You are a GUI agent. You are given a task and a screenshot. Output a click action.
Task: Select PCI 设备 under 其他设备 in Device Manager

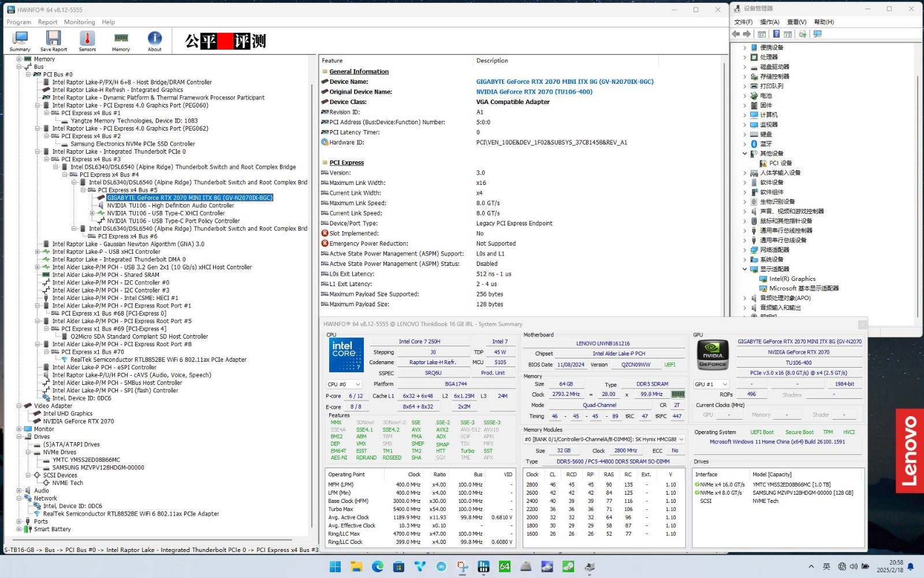780,163
